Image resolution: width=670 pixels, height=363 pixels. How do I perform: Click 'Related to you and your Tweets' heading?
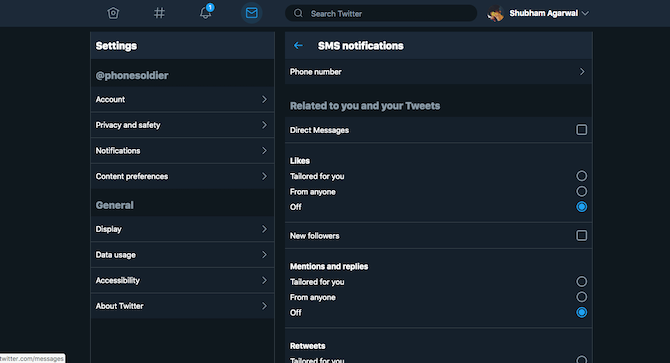(x=365, y=106)
